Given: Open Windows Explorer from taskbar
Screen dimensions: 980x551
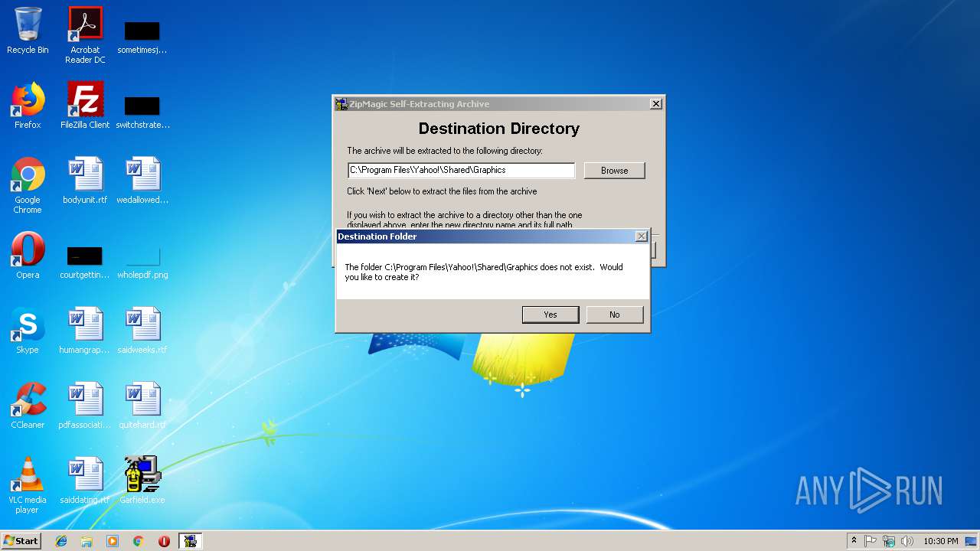Looking at the screenshot, I should click(x=87, y=541).
